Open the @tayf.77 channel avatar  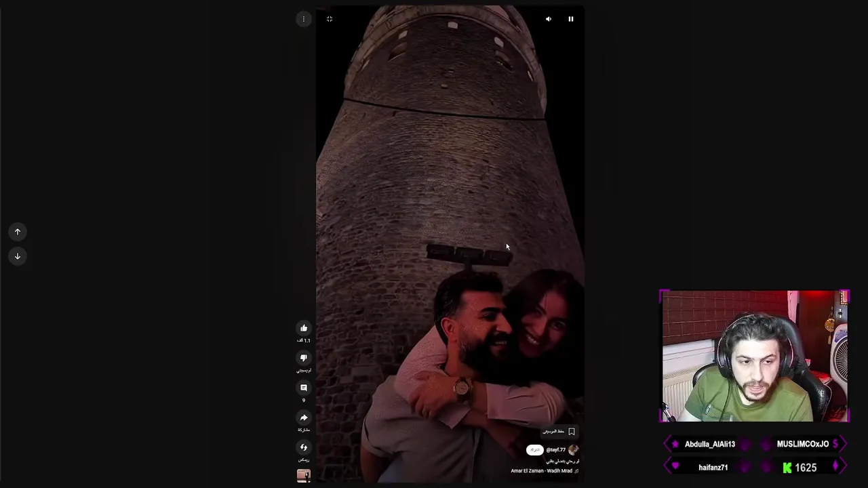point(573,449)
